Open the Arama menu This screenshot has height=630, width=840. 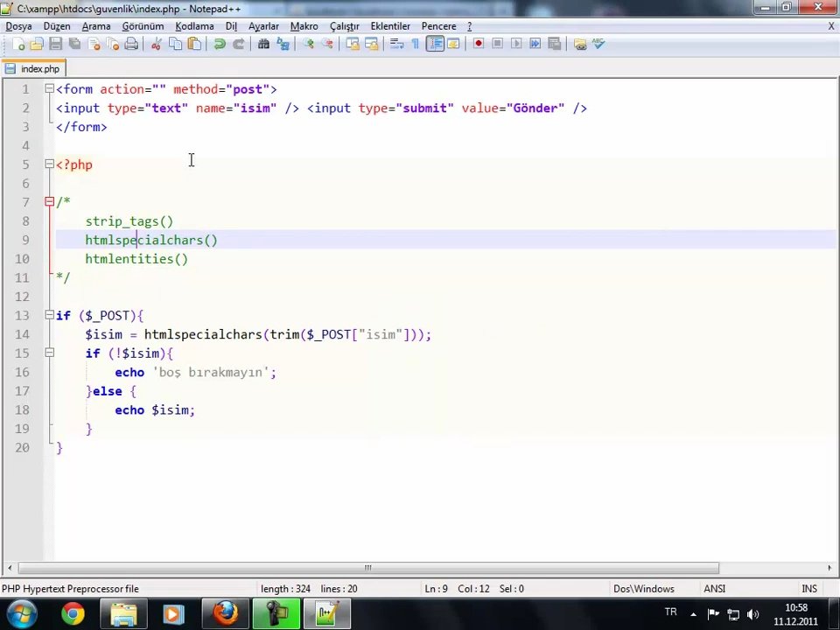click(x=96, y=26)
